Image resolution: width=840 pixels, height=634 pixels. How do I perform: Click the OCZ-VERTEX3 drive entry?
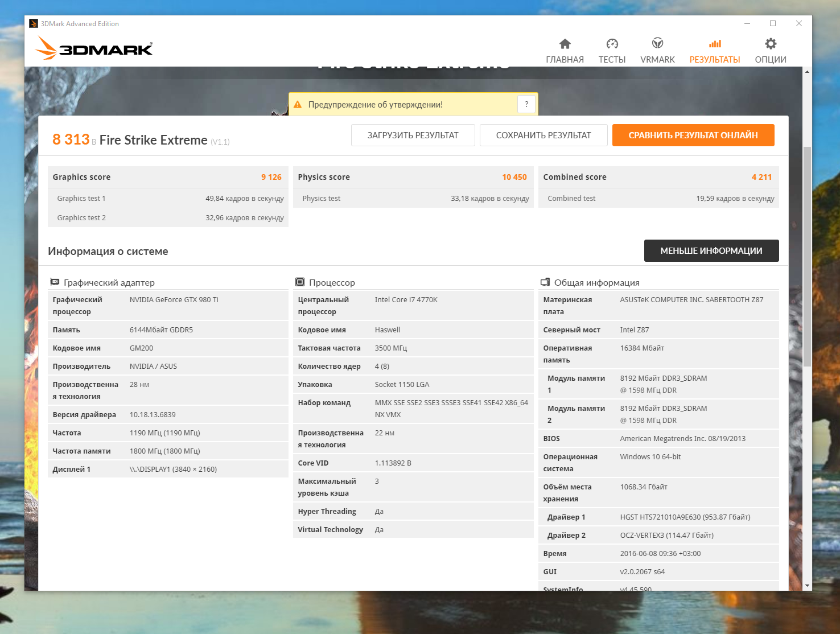(667, 536)
